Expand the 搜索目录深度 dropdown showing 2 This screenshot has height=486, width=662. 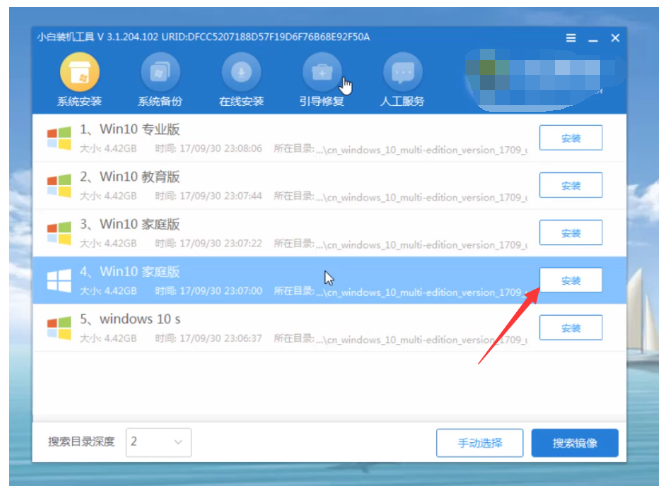(x=158, y=442)
